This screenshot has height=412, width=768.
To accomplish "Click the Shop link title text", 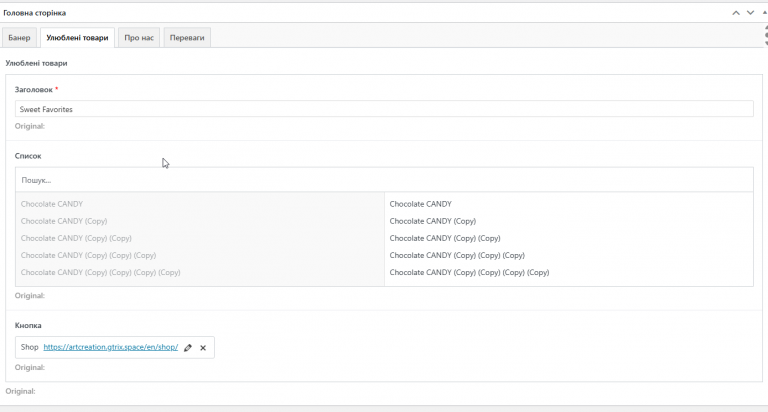I will [29, 347].
